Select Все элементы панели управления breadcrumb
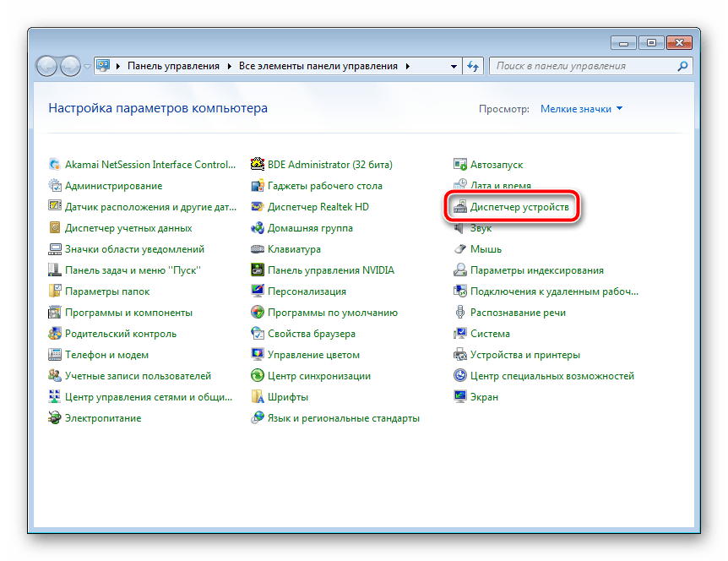728x561 pixels. point(319,66)
